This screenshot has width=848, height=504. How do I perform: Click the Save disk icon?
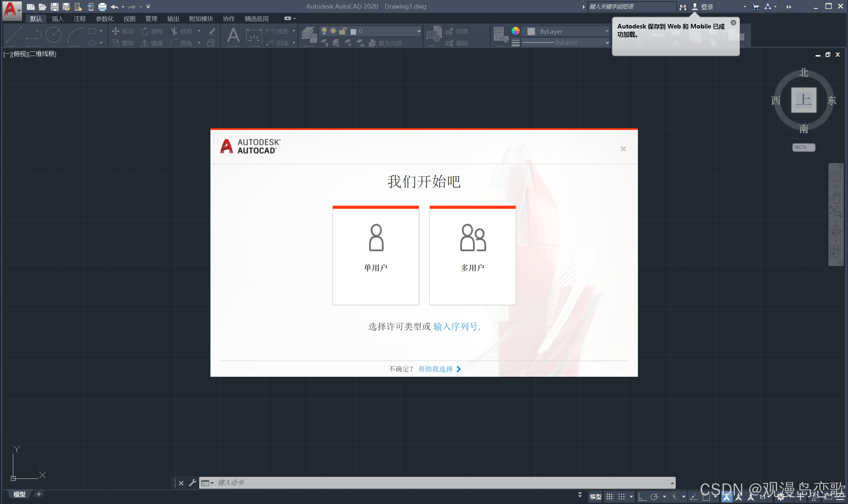(54, 6)
